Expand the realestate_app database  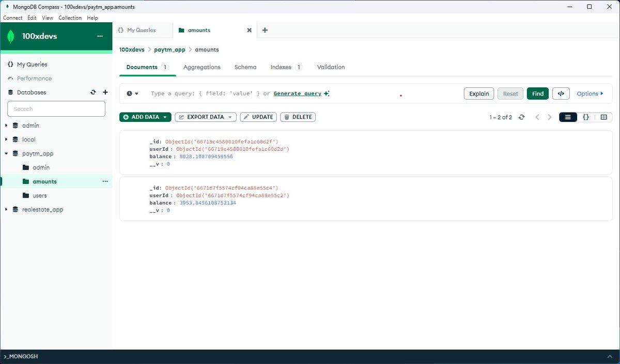click(6, 210)
